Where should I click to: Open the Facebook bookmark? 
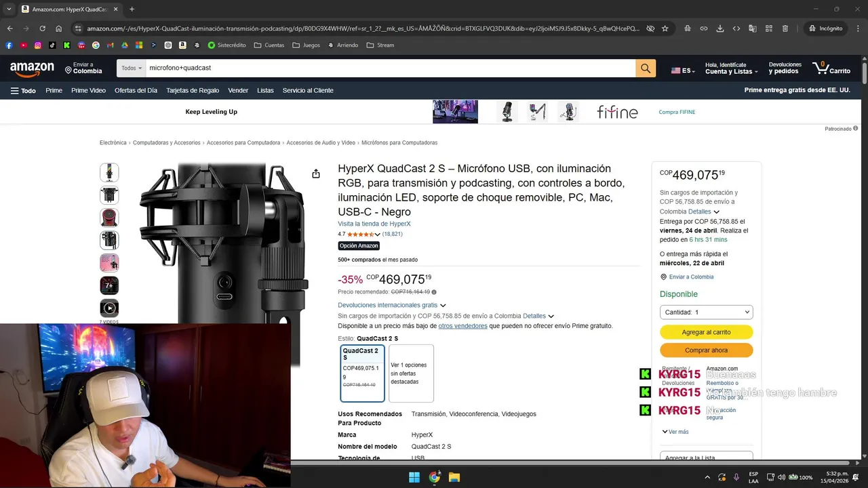[x=9, y=45]
